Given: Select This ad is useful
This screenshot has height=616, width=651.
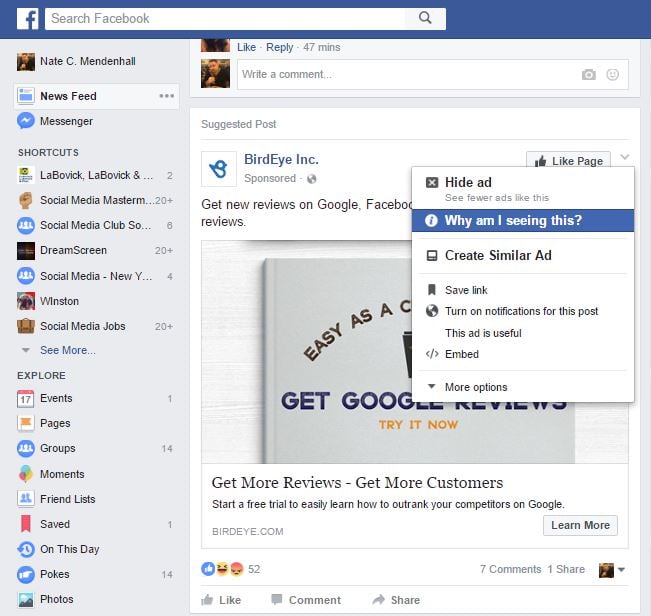Looking at the screenshot, I should point(523,333).
